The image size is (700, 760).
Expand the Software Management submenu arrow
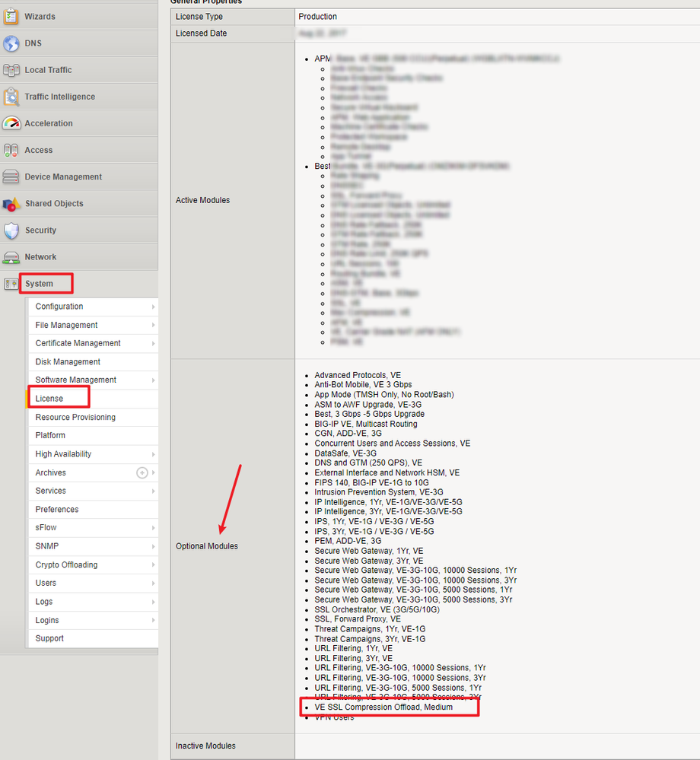(153, 380)
